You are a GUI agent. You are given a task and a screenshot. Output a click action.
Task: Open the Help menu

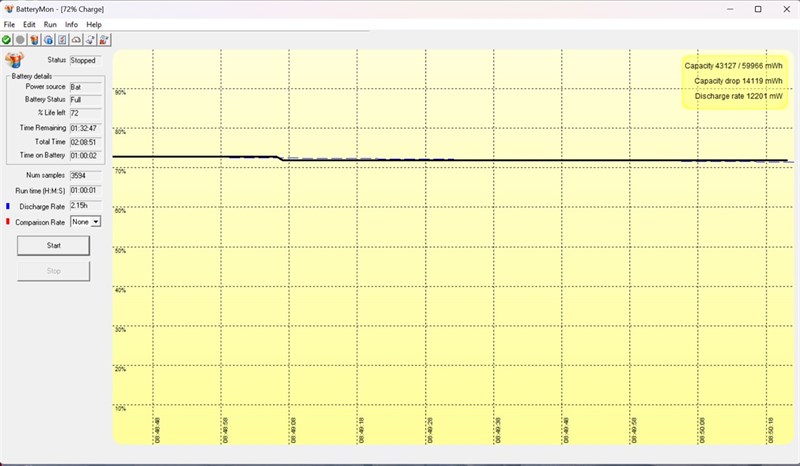94,24
